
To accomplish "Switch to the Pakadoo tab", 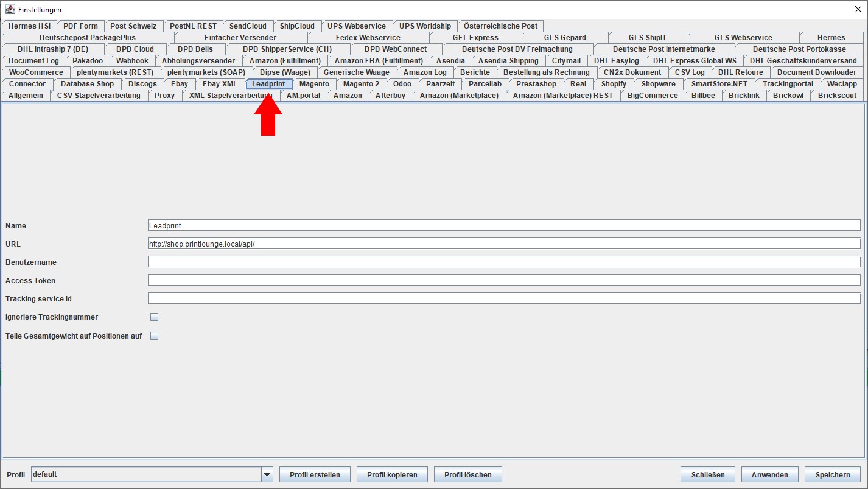I will [88, 61].
